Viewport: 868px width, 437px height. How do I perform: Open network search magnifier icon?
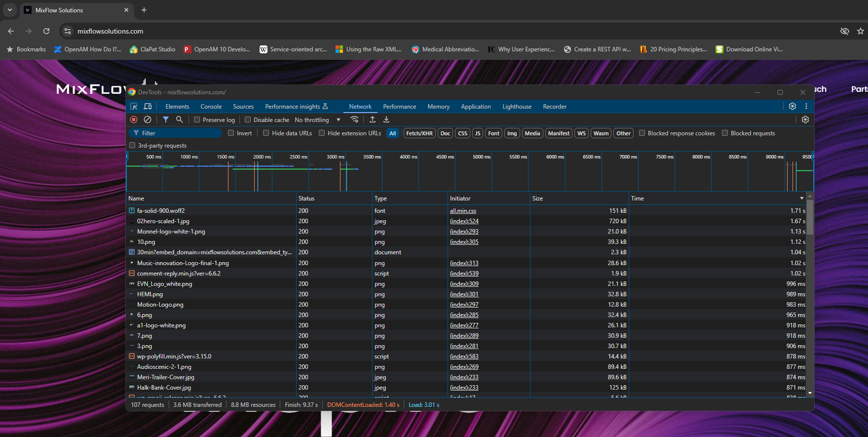point(180,119)
